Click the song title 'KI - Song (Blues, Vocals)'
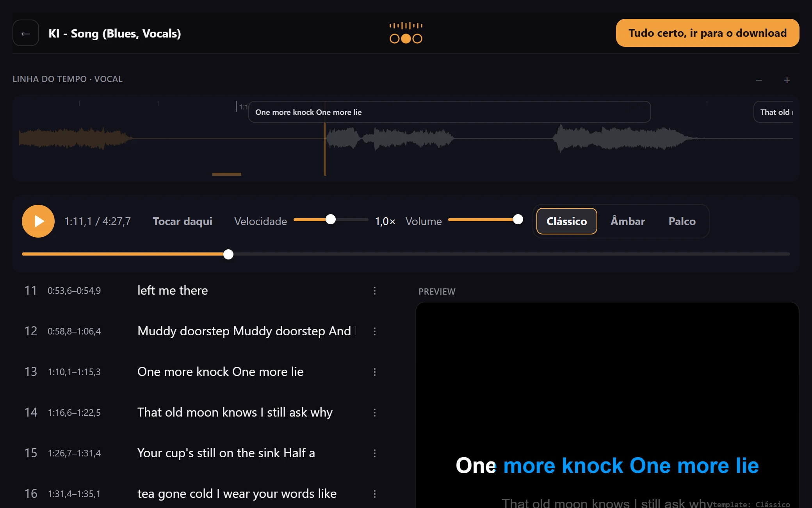The width and height of the screenshot is (812, 508). pos(115,34)
